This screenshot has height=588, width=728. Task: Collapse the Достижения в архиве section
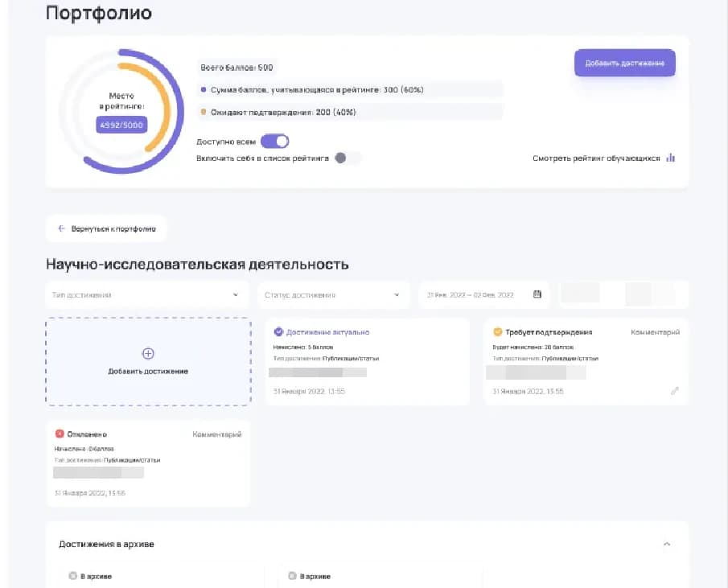(666, 545)
